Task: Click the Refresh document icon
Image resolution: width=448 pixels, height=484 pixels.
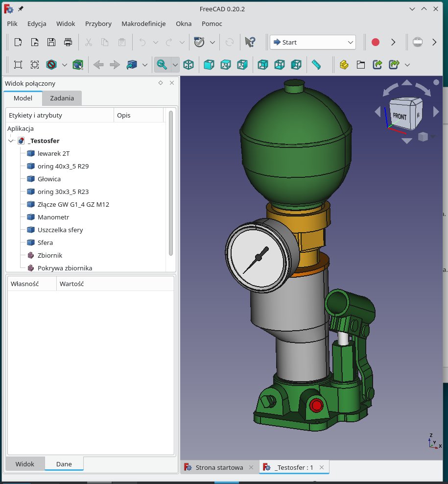Action: click(x=230, y=42)
